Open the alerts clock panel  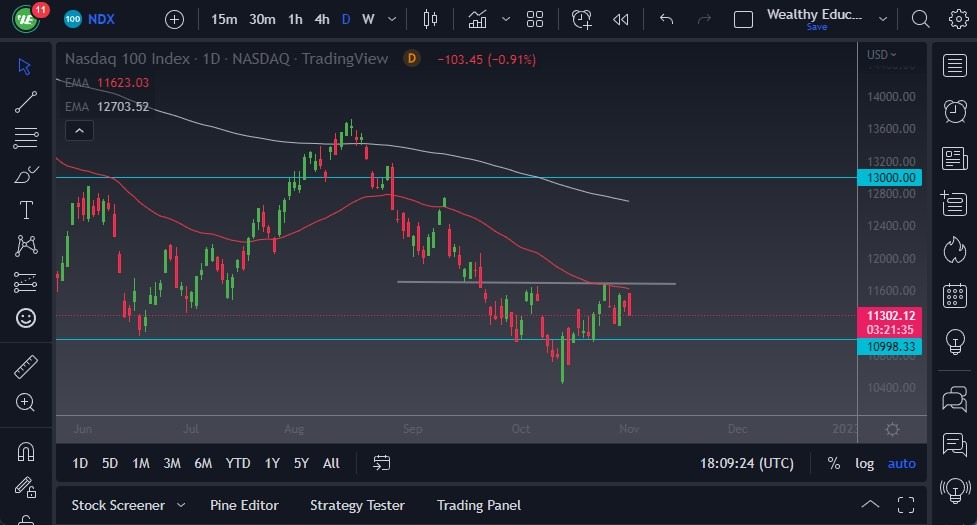click(955, 111)
